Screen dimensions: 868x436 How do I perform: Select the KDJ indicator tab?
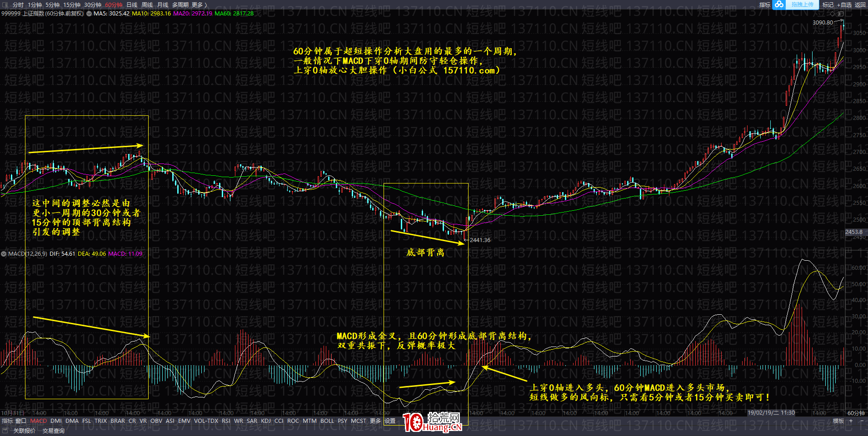(x=266, y=421)
